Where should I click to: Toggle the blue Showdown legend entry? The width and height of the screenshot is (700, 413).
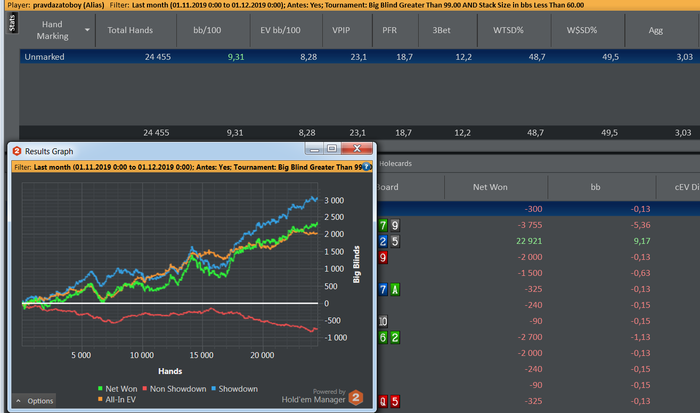coord(234,389)
